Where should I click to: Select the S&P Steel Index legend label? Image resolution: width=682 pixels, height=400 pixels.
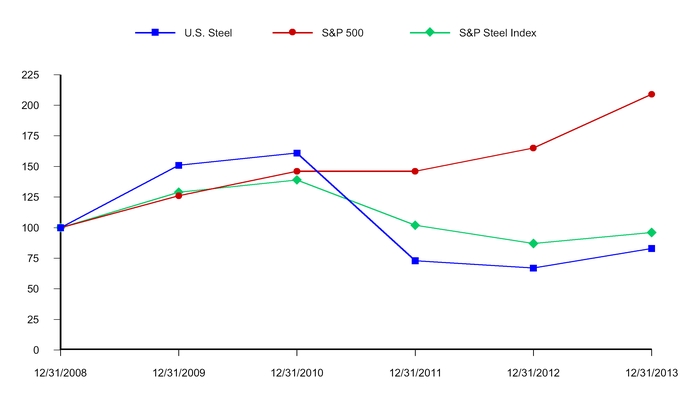(498, 33)
